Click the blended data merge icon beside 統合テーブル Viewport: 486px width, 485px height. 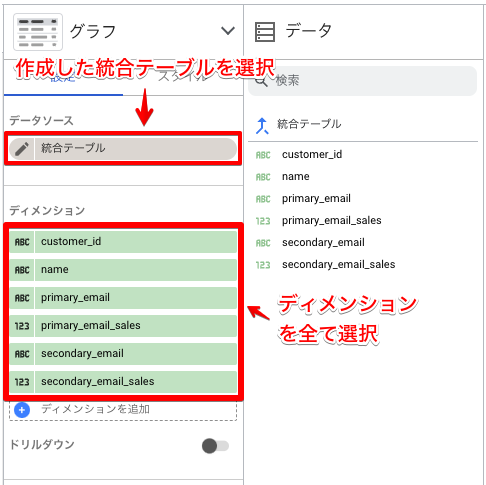pos(262,126)
